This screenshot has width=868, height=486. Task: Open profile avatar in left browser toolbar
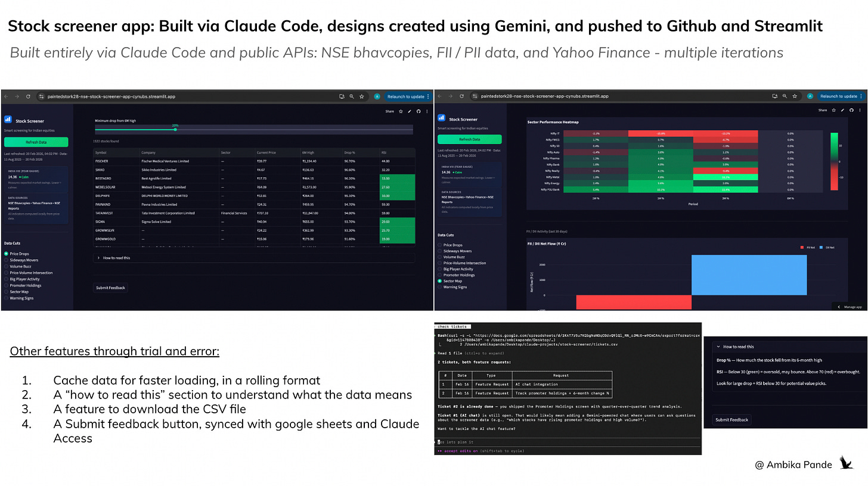(x=377, y=96)
